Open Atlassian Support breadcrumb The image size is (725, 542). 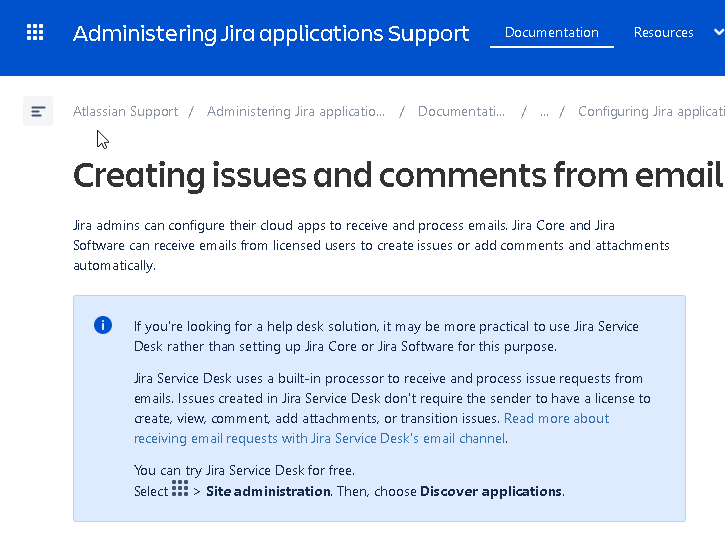click(x=125, y=111)
